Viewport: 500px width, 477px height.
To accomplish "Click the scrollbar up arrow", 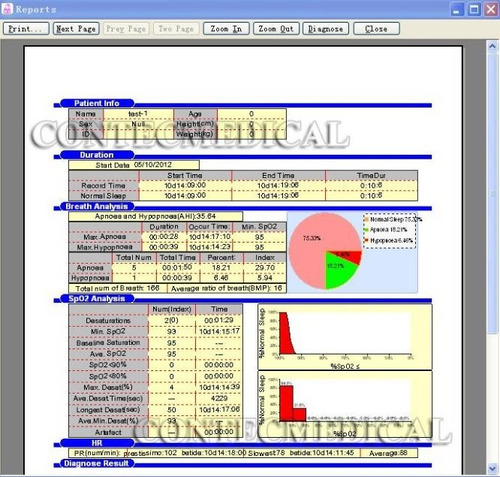I will coord(492,46).
